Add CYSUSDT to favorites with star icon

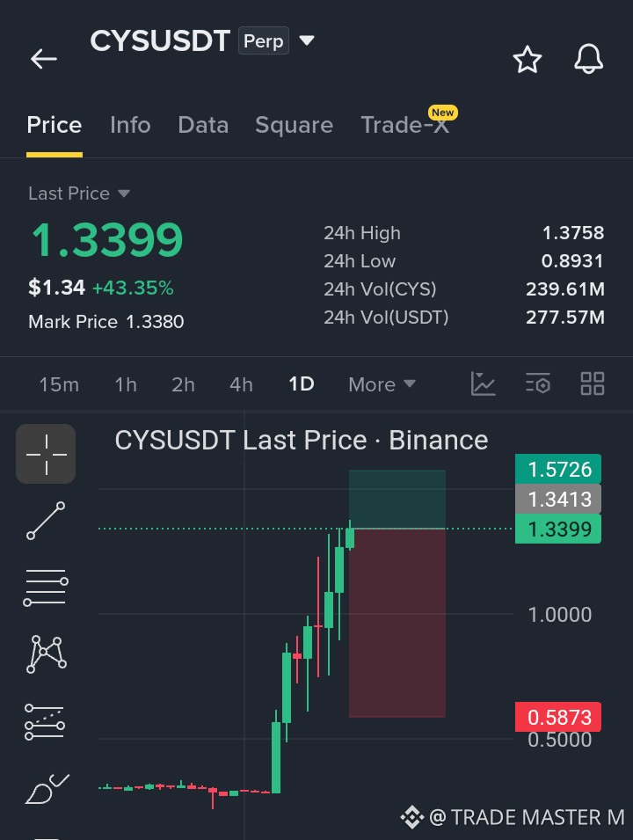527,59
